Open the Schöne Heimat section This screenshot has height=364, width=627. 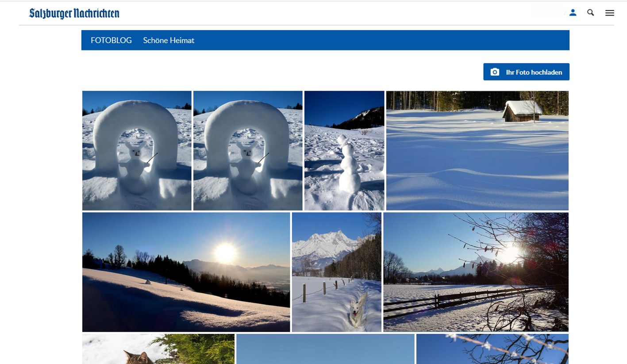click(169, 40)
